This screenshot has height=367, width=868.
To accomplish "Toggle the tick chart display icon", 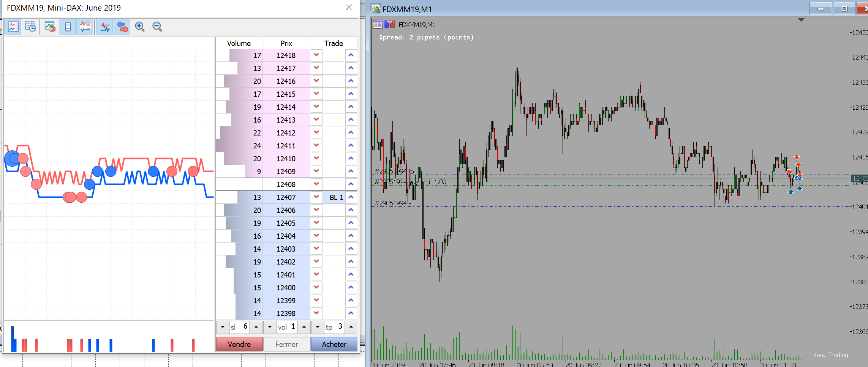I will (13, 27).
